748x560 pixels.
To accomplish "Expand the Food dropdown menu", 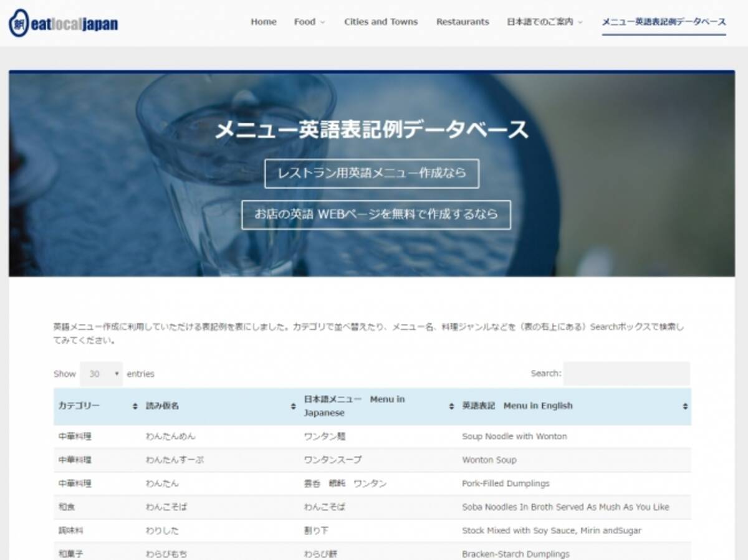I will (x=309, y=22).
